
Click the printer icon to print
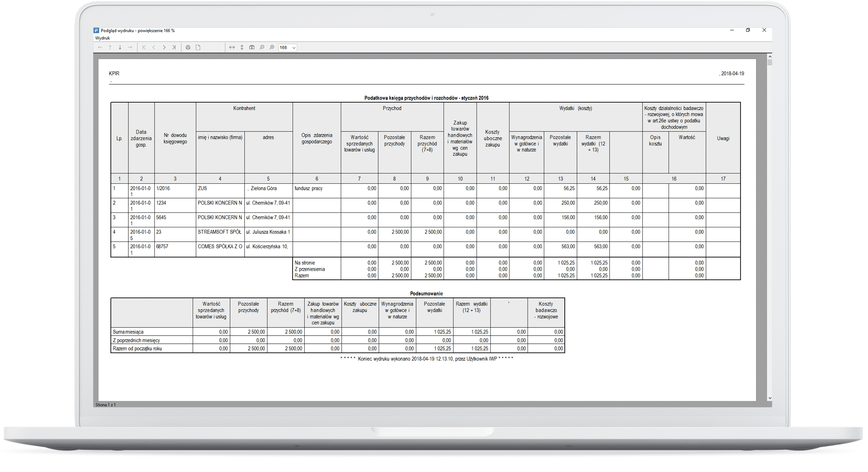188,47
